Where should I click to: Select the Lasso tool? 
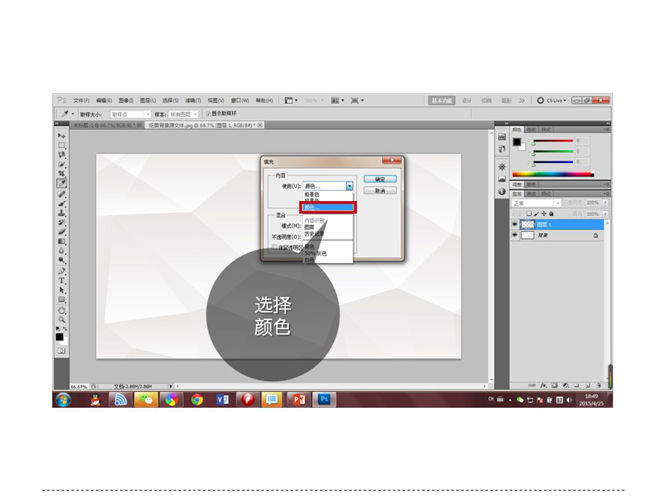[60, 154]
